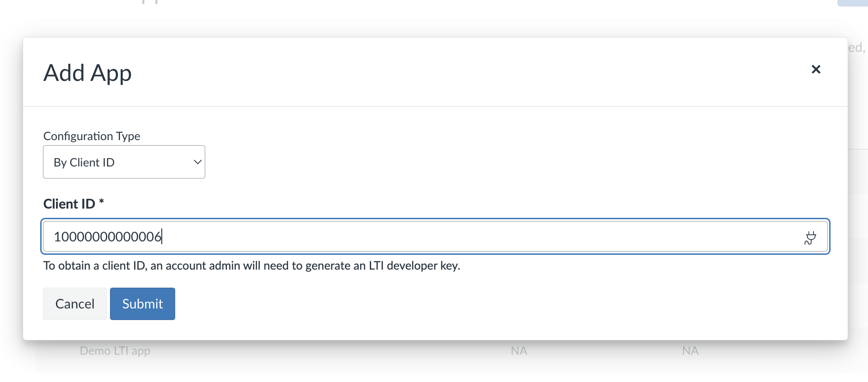Submit the Client ID form
868x382 pixels.
(x=142, y=304)
